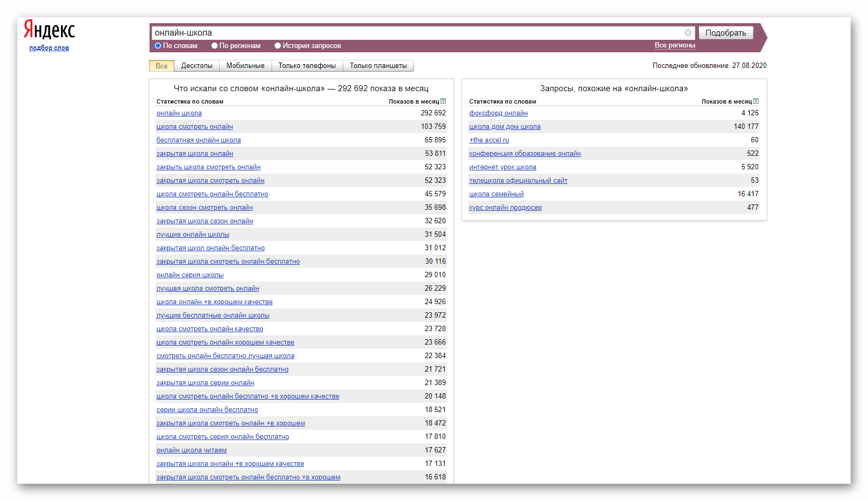Open школа смотреть серия онлайн бесплатно link
Viewport: 868px width, 501px height.
tap(222, 437)
